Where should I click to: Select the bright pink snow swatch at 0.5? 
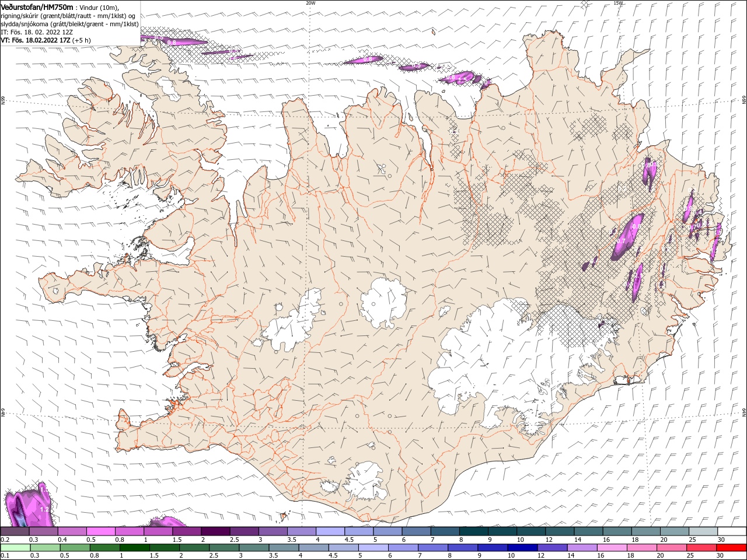point(100,531)
